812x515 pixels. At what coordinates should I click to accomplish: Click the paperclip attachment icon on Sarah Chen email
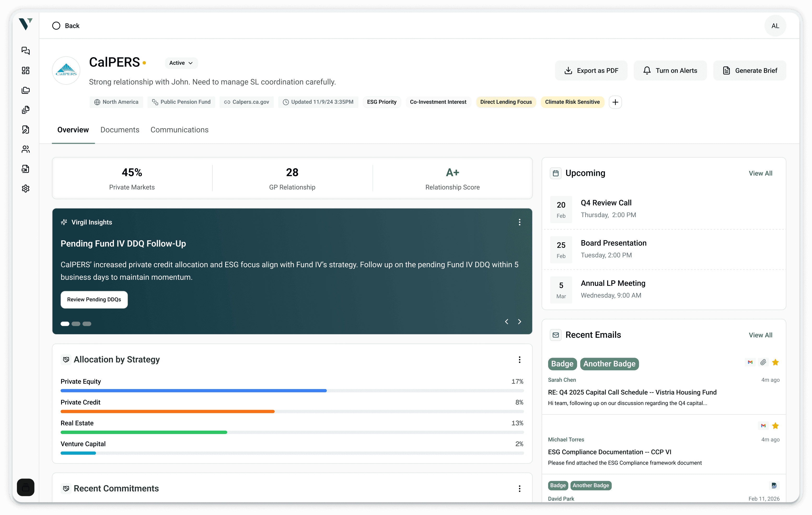pyautogui.click(x=763, y=362)
